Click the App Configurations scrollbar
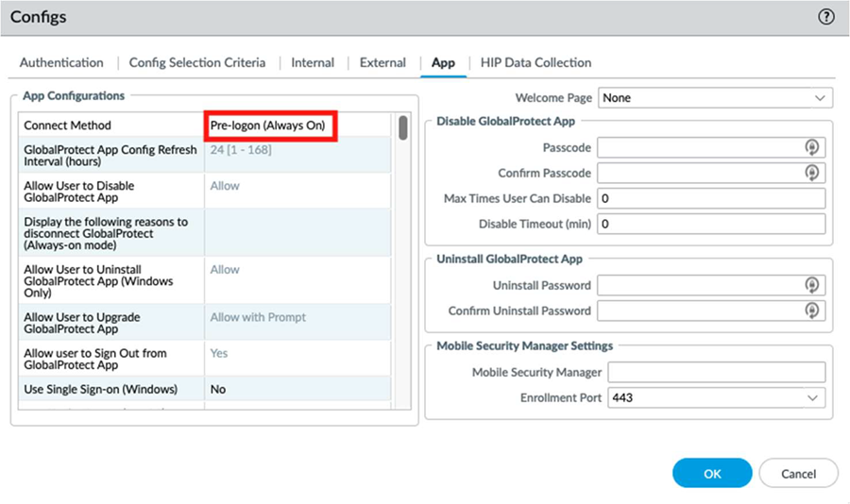The width and height of the screenshot is (850, 504). (403, 127)
